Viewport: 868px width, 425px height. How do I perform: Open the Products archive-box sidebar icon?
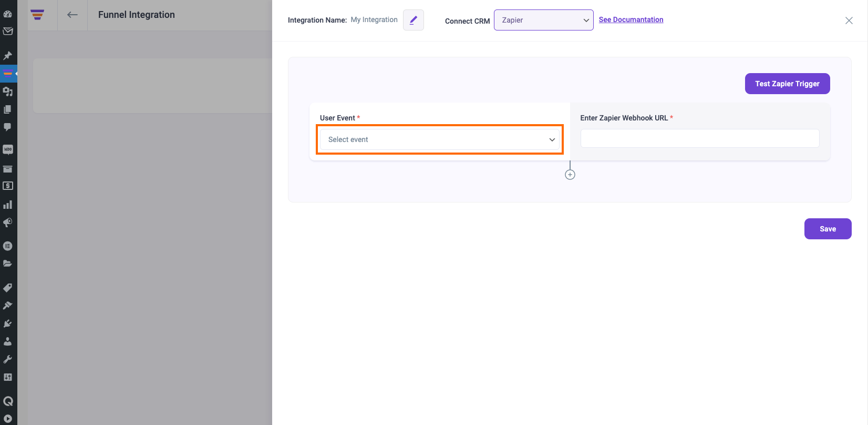pyautogui.click(x=8, y=169)
